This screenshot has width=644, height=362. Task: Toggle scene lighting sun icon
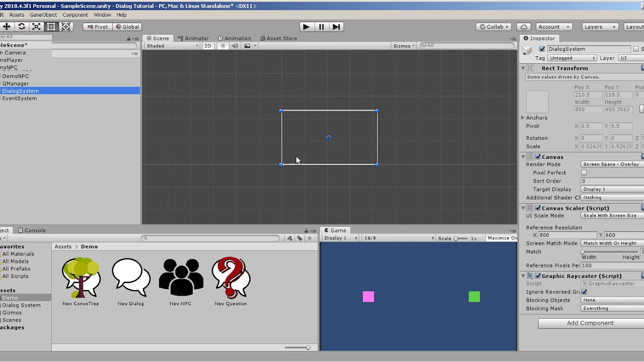223,46
